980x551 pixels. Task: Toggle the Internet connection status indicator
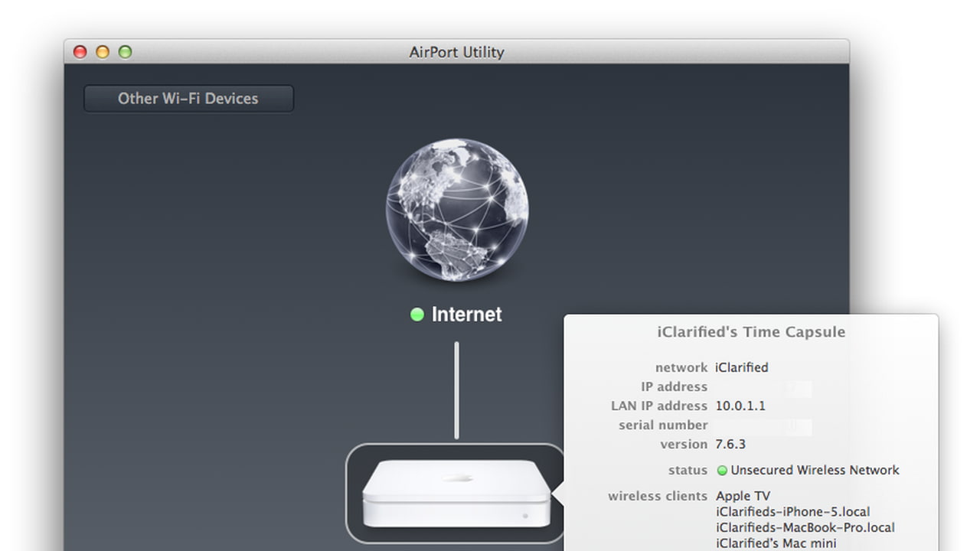tap(417, 314)
